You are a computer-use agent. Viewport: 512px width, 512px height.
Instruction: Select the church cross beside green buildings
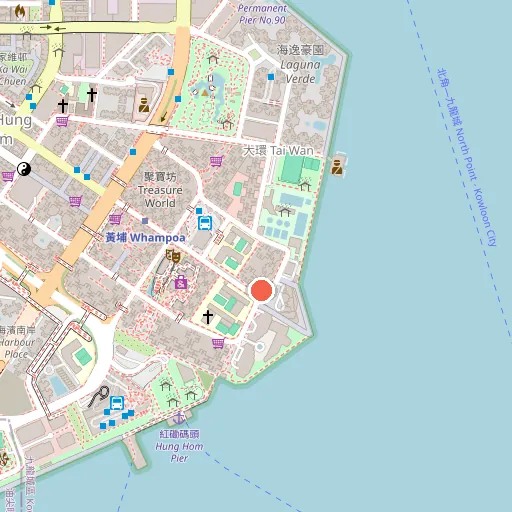coord(208,317)
